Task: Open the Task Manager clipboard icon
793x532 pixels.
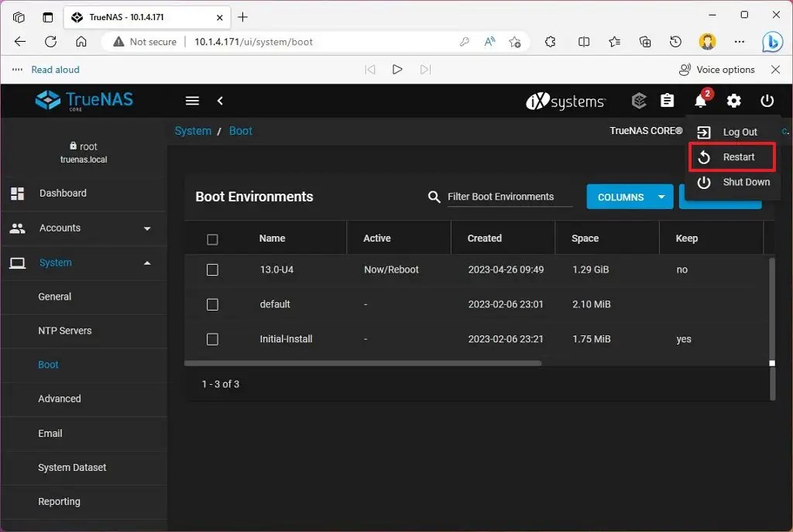Action: point(667,101)
